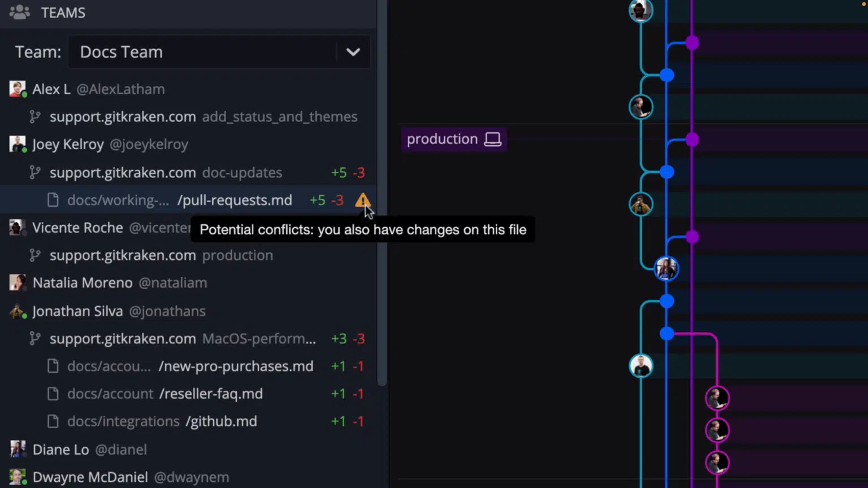Click Alex L's avatar

pyautogui.click(x=18, y=89)
